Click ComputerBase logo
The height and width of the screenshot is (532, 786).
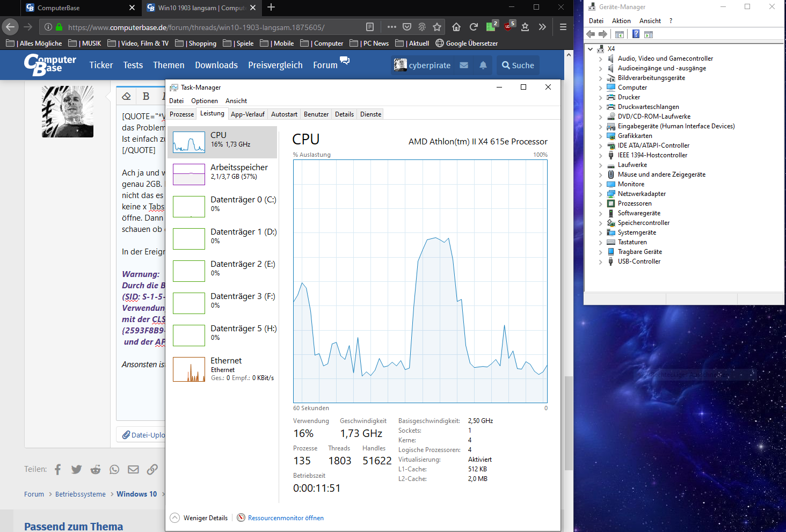pos(50,65)
